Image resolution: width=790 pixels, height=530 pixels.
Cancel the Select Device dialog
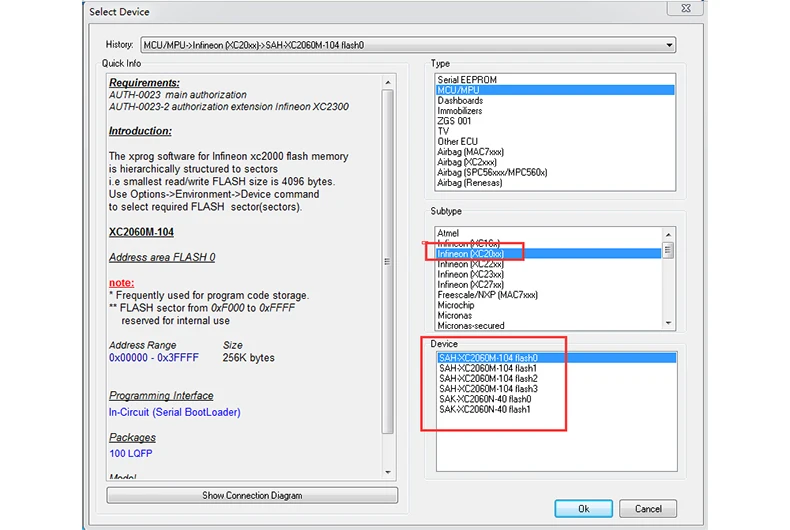(648, 509)
